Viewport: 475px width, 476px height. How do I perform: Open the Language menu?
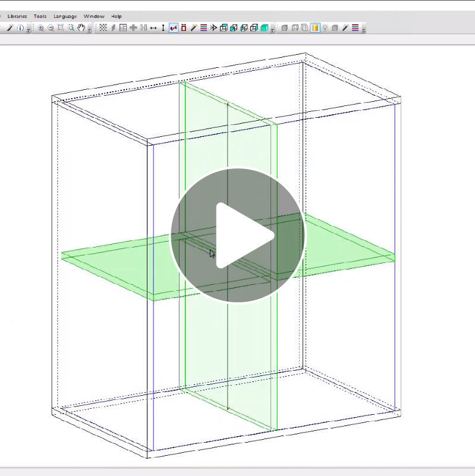pos(65,16)
